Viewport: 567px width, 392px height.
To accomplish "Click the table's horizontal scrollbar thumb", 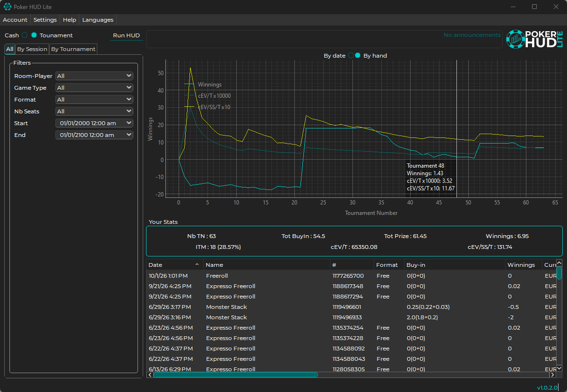I will pyautogui.click(x=235, y=375).
